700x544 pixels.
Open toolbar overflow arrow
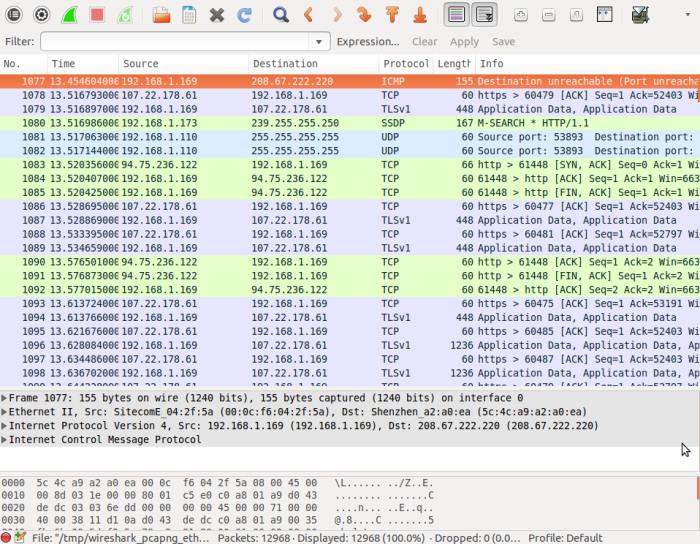coord(688,14)
